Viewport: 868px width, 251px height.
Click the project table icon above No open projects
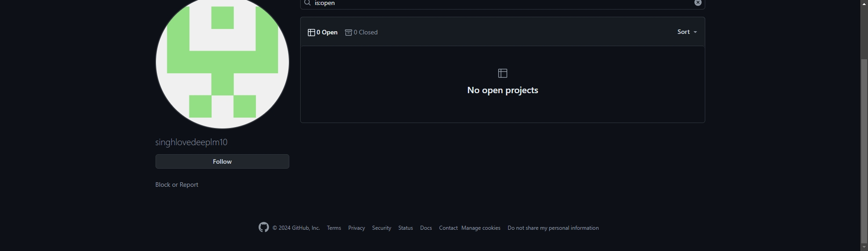[503, 73]
